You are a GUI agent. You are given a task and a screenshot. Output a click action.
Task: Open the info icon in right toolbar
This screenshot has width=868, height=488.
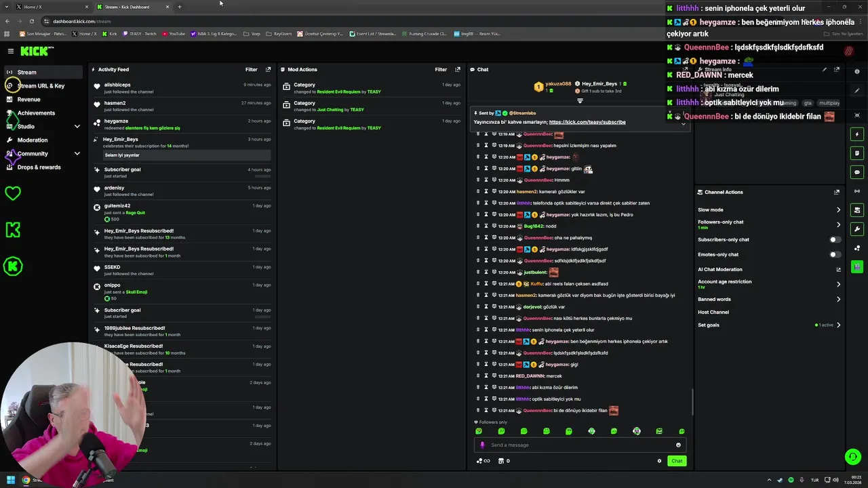857,72
